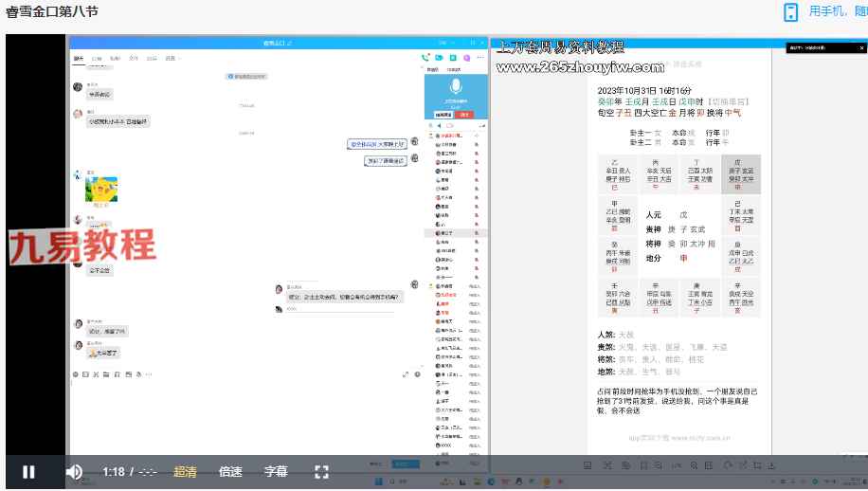Enter fullscreen video mode

click(x=321, y=472)
